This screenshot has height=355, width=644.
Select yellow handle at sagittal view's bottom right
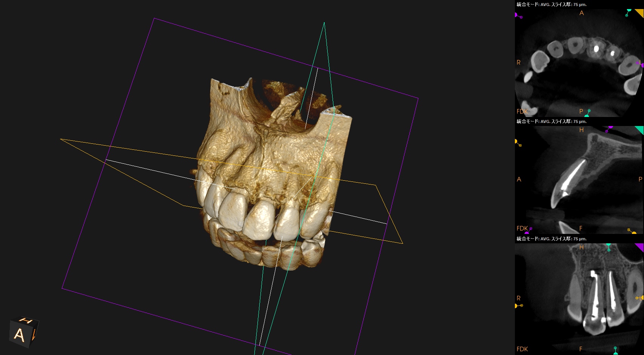[x=632, y=231]
